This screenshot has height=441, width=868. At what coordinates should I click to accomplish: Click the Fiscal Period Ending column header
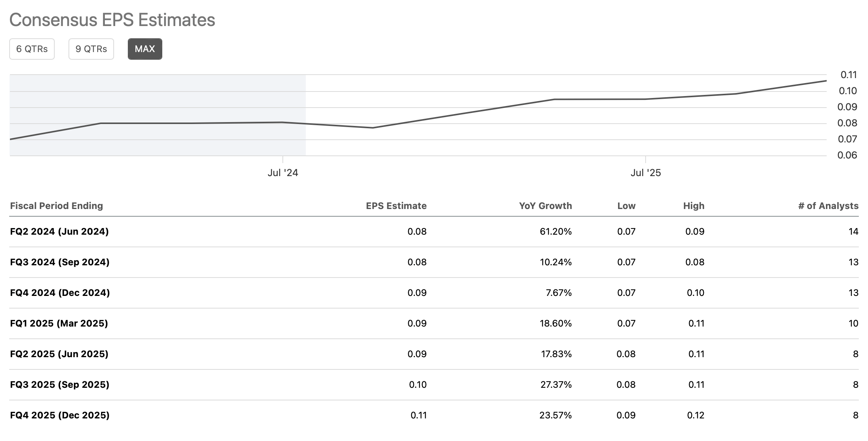[56, 206]
